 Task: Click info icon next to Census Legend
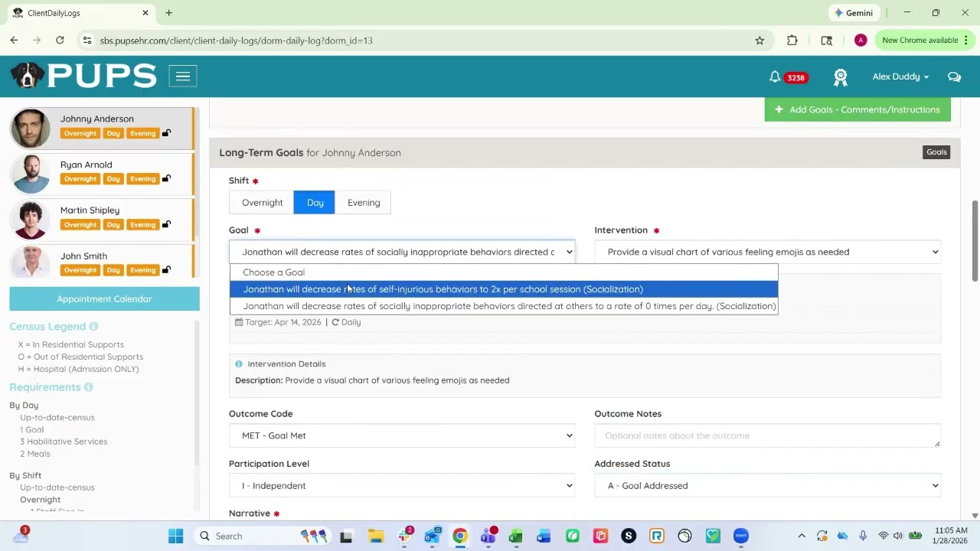click(x=93, y=327)
